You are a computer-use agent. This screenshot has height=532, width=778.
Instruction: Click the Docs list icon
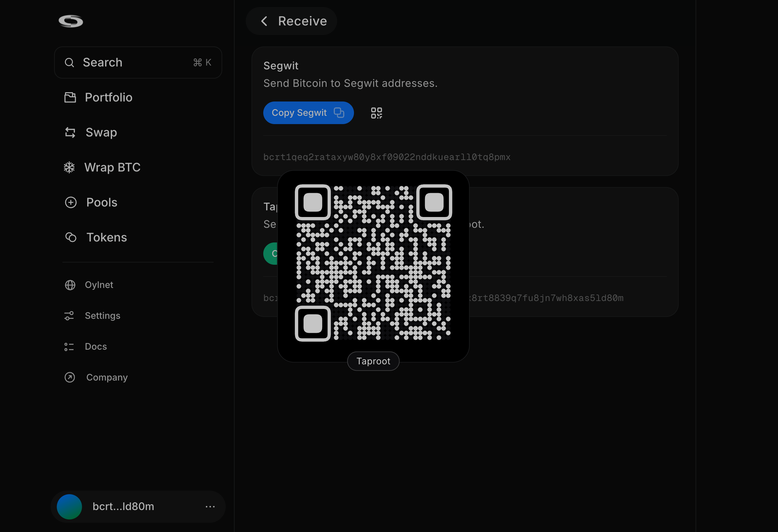[x=69, y=346]
